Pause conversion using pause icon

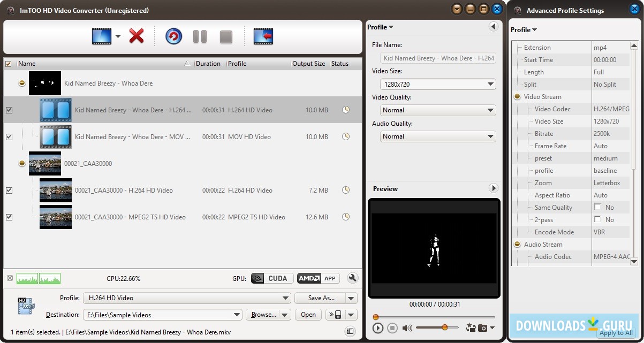click(199, 36)
